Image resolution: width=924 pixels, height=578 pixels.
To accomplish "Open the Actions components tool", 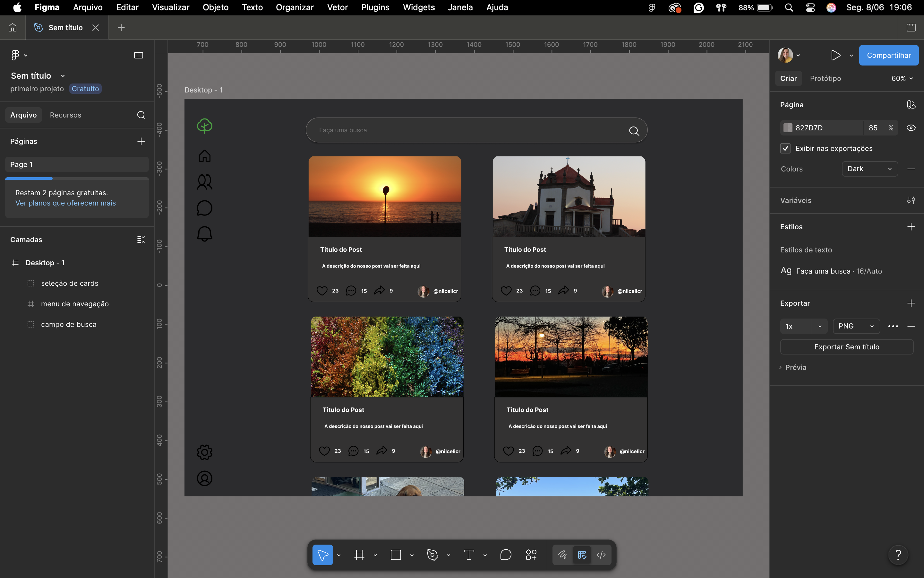I will (531, 555).
